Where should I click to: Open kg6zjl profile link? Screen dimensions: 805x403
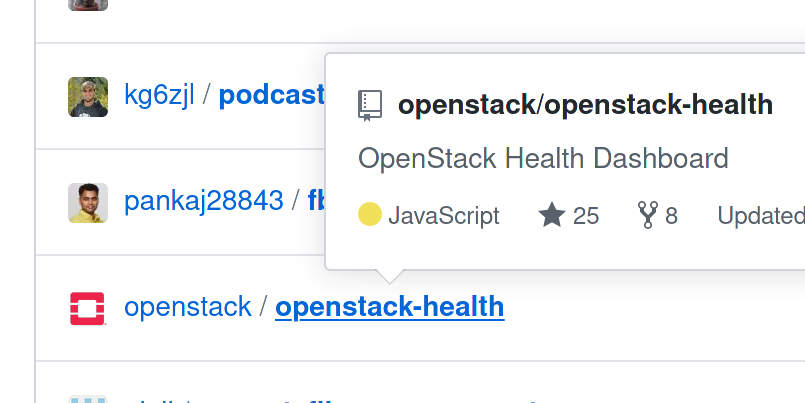[x=159, y=95]
